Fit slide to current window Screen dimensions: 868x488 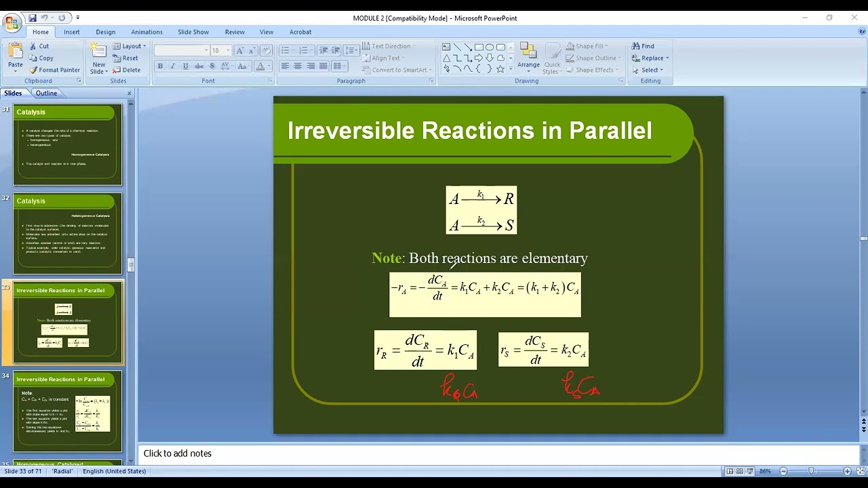tap(859, 471)
